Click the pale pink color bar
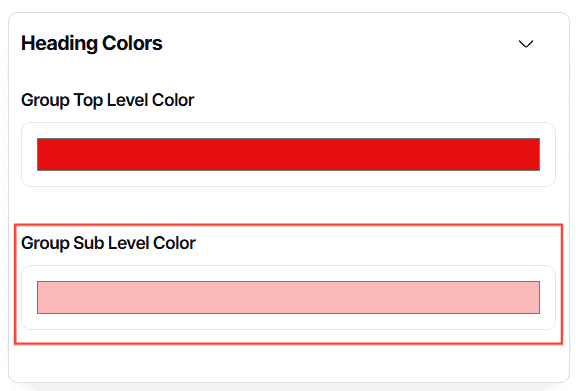This screenshot has height=391, width=576. click(288, 297)
